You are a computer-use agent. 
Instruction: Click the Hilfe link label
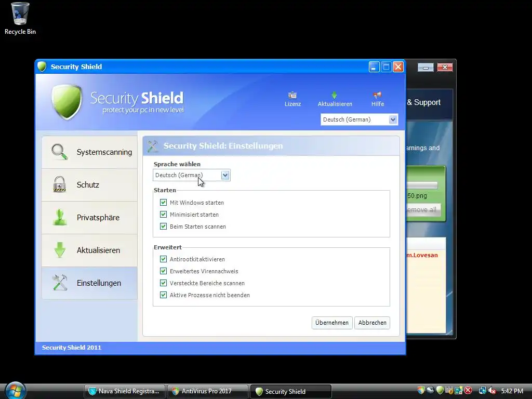click(x=378, y=104)
